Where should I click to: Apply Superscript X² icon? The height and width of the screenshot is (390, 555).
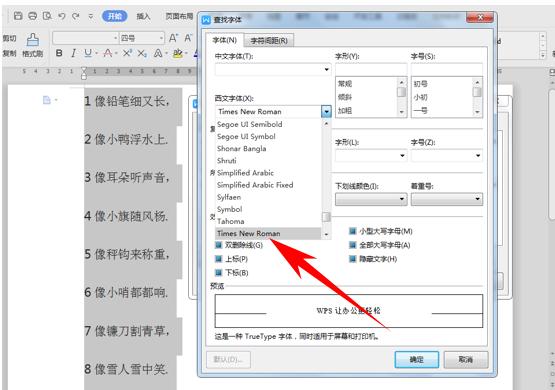127,53
